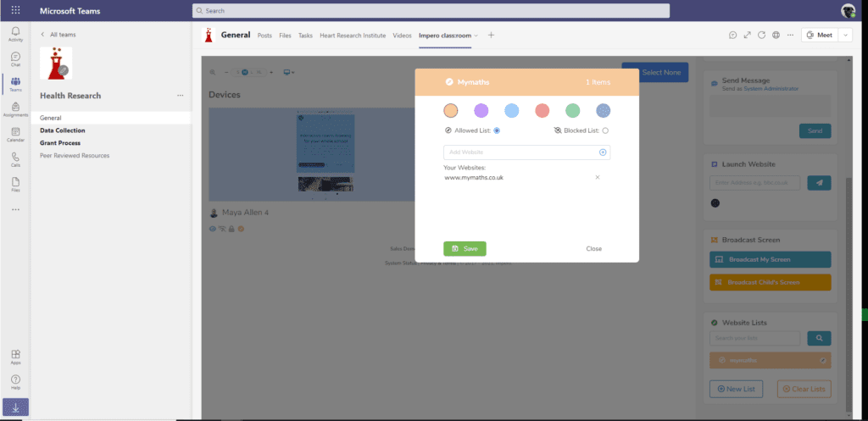Toggle the eye icon under Maya Allen
This screenshot has height=421, width=868.
click(x=213, y=229)
